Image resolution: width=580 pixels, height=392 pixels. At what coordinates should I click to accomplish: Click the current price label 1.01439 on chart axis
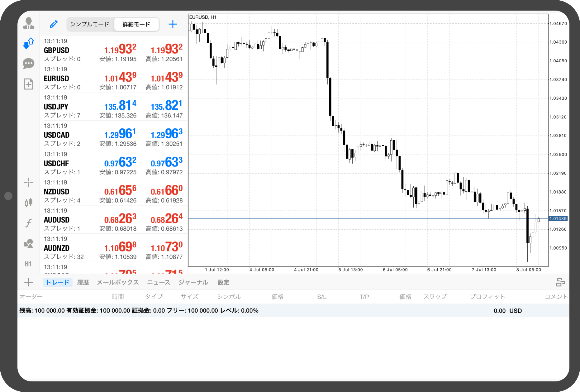pos(558,218)
